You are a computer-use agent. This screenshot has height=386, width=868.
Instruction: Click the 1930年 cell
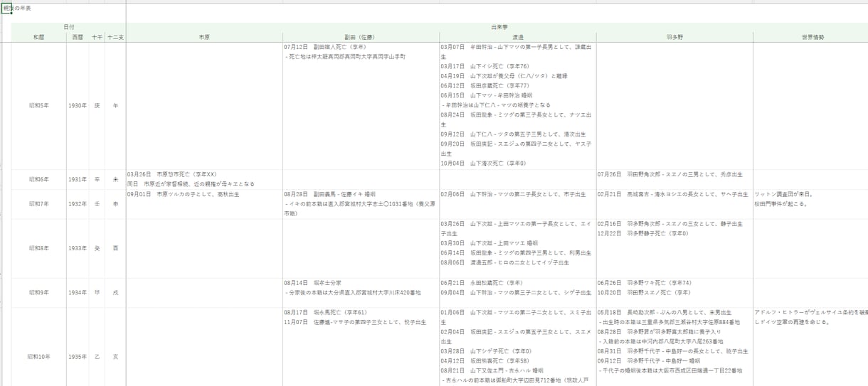pyautogui.click(x=78, y=105)
